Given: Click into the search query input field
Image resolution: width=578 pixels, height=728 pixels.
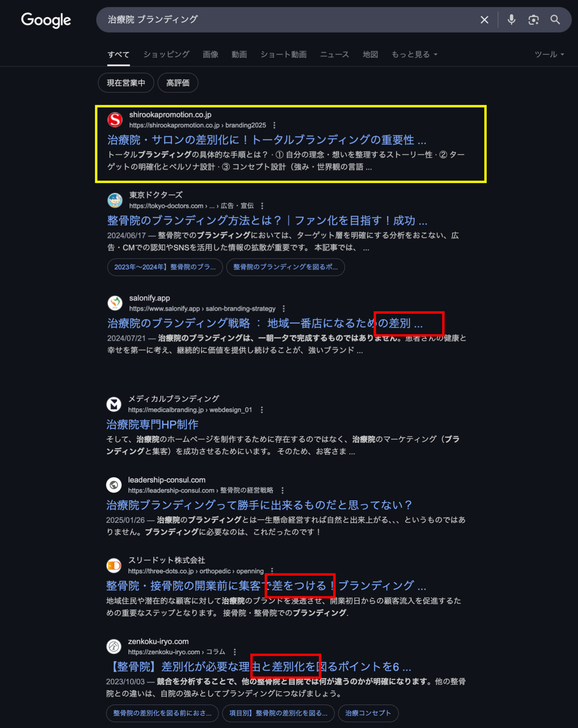Looking at the screenshot, I should click(x=288, y=20).
